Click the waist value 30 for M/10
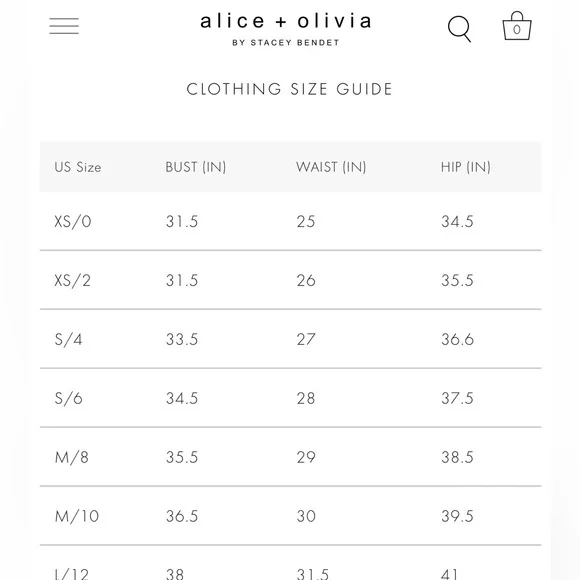Screen dimensions: 580x580 [306, 516]
